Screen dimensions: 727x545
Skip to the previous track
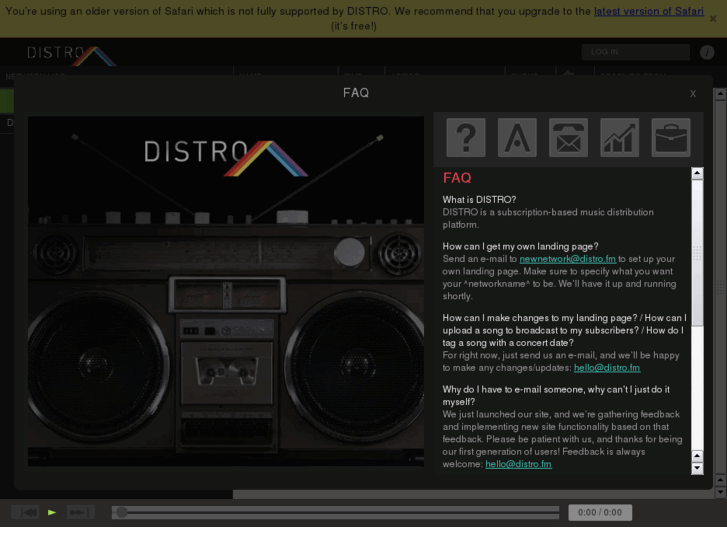point(25,512)
